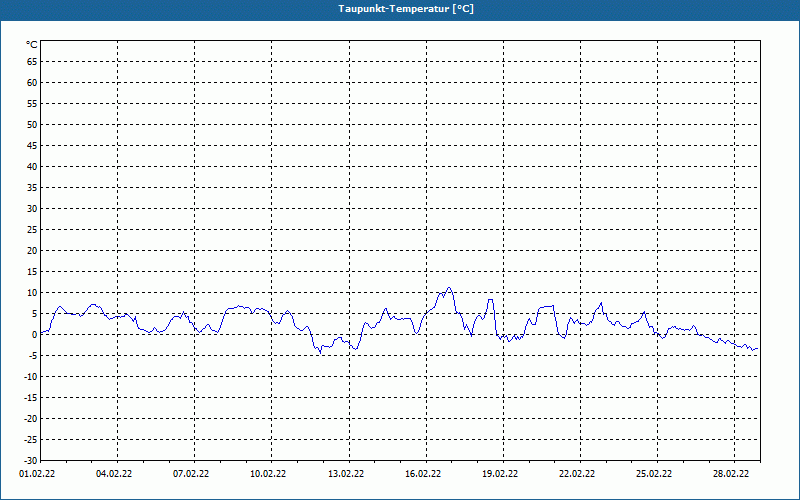Select the 40 y-axis label

pos(32,167)
